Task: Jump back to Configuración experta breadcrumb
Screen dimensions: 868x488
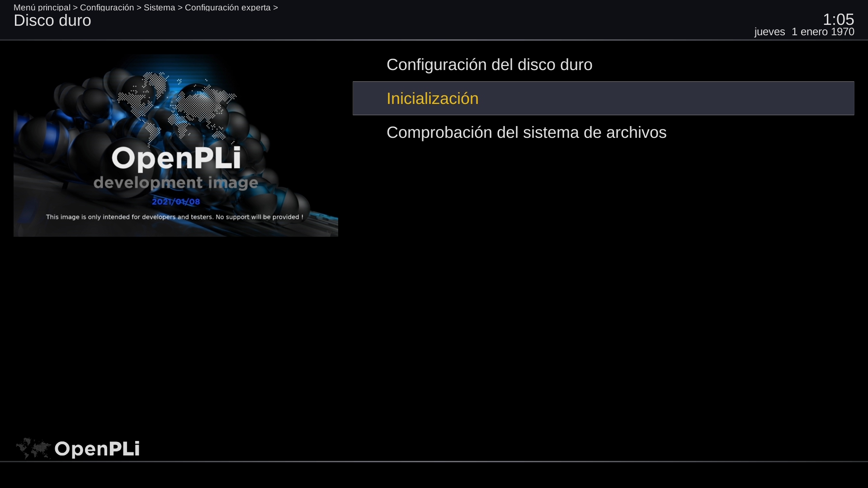Action: pyautogui.click(x=227, y=8)
